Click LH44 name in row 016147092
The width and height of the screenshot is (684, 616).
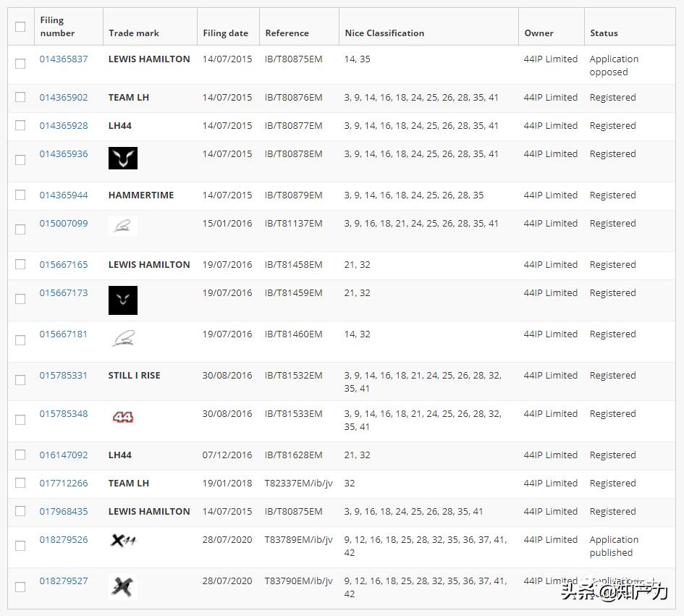[x=120, y=455]
